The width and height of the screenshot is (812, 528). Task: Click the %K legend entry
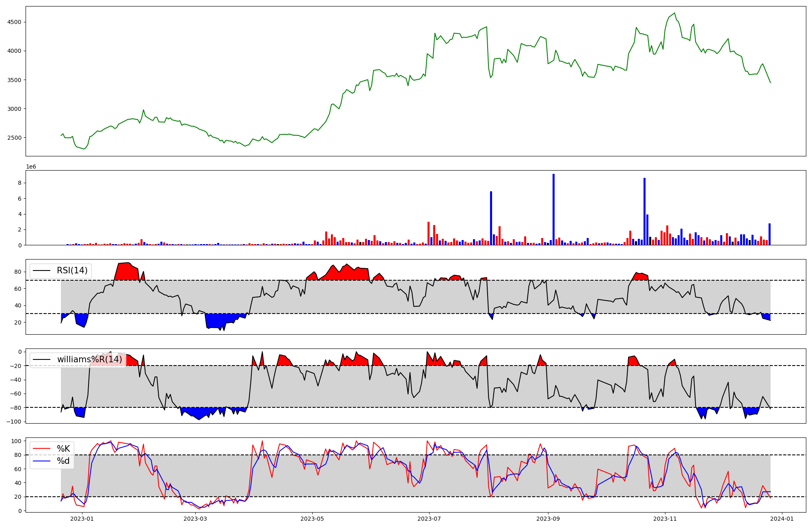63,449
